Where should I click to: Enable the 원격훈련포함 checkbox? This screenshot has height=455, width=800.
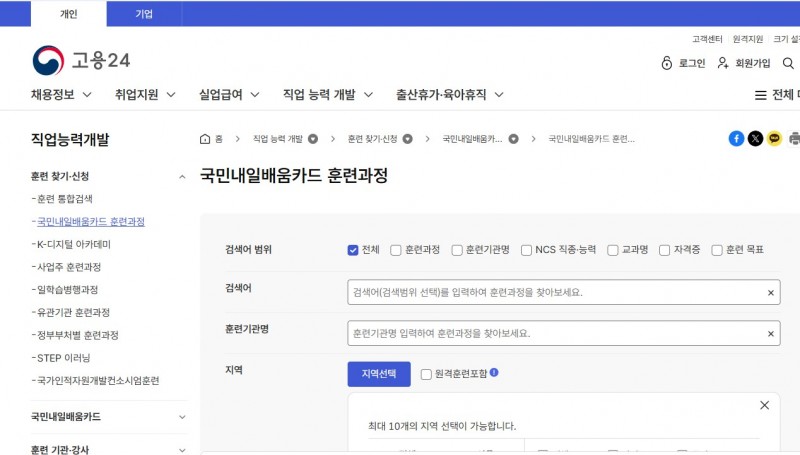click(426, 374)
